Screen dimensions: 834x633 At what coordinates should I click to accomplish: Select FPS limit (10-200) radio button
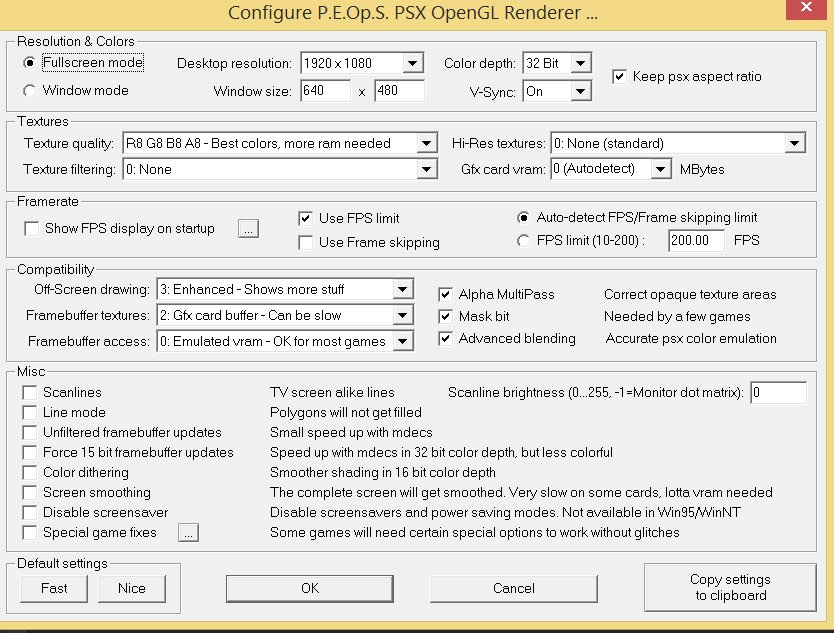tap(523, 241)
